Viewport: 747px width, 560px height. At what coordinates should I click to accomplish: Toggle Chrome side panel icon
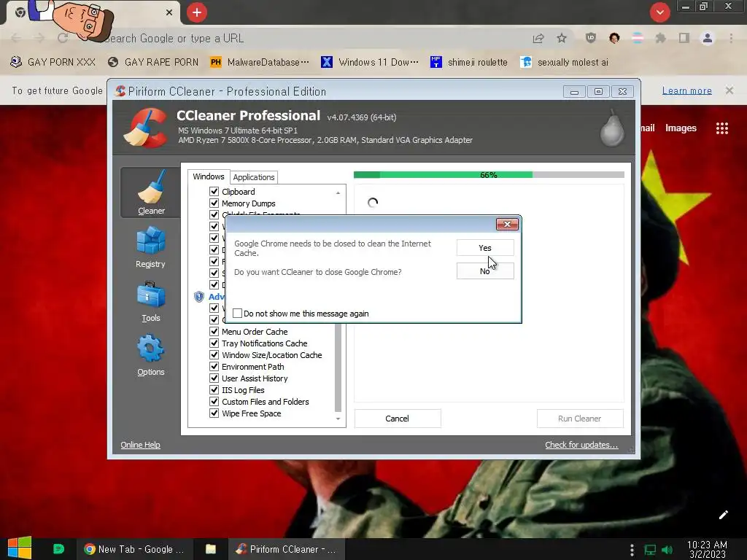684,38
